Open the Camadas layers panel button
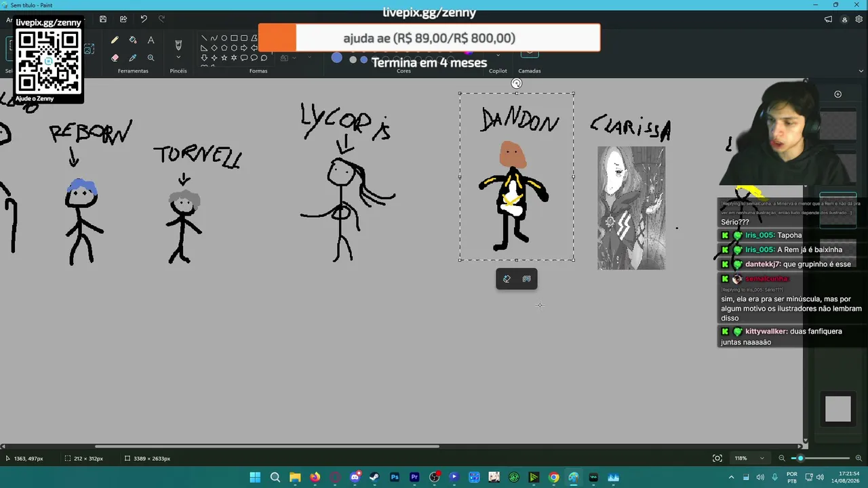The image size is (868, 488). tap(530, 53)
